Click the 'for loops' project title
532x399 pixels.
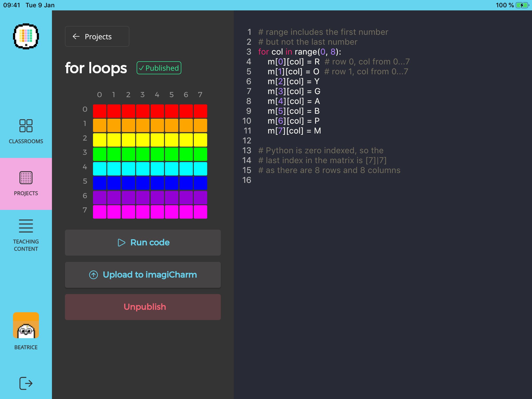96,68
